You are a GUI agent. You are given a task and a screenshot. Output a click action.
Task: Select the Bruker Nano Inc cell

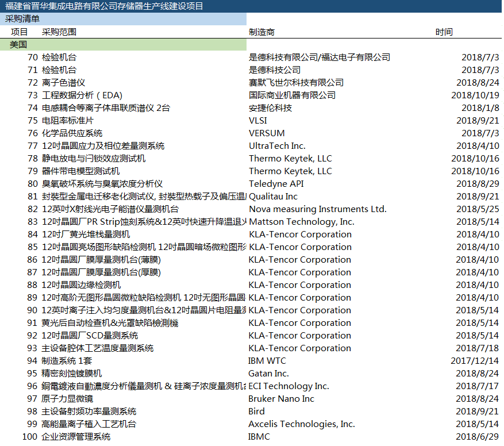click(281, 399)
